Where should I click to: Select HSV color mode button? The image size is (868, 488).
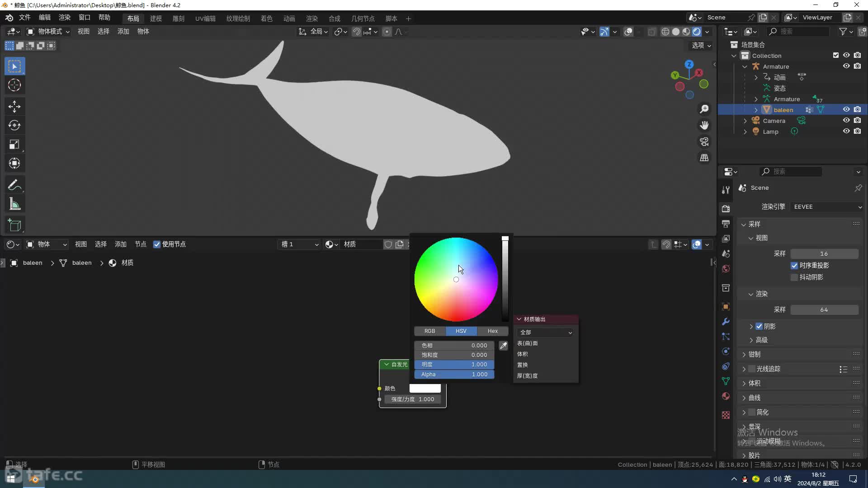tap(461, 331)
